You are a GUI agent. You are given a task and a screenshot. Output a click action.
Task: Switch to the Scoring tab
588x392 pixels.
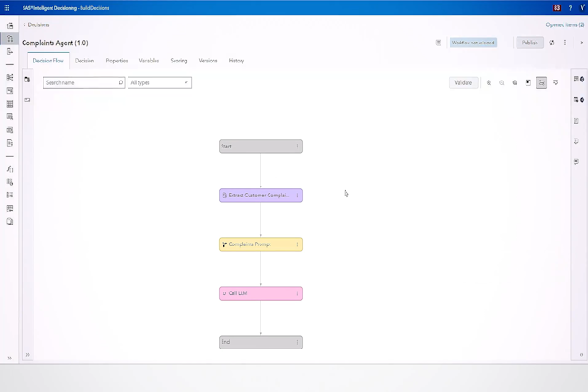tap(179, 61)
